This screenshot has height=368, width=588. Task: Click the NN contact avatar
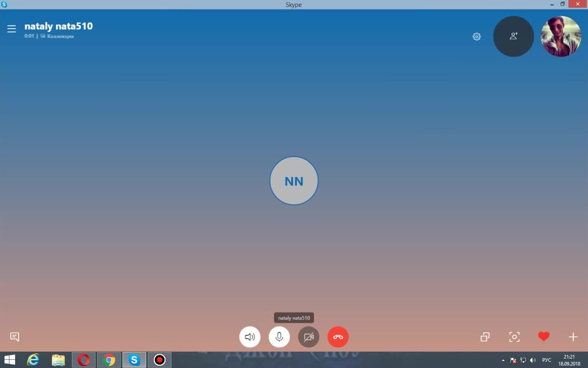point(294,181)
